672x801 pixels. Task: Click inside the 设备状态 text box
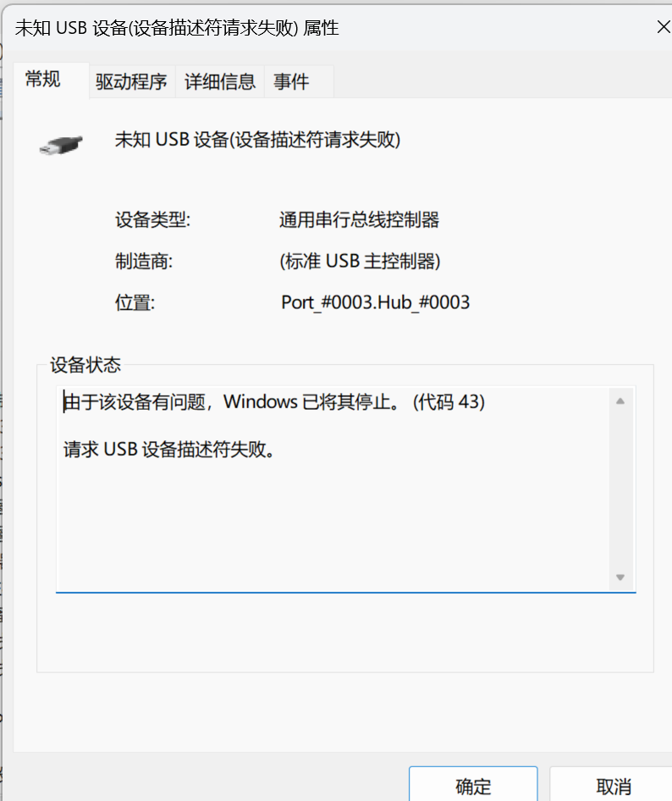[x=345, y=489]
